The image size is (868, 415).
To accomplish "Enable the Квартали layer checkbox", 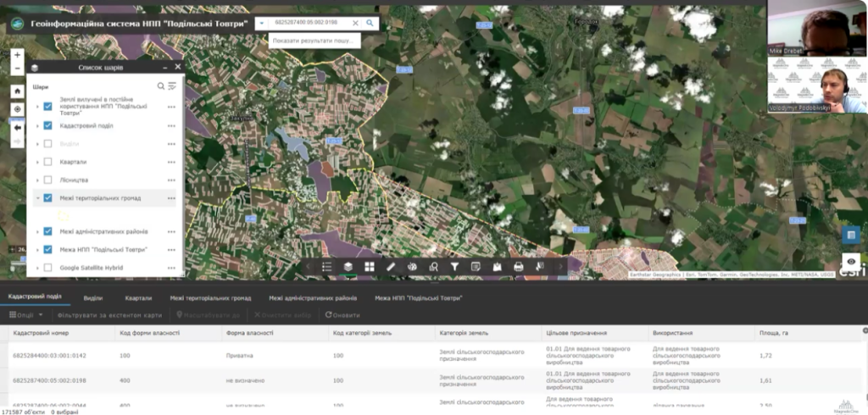I will coord(48,162).
